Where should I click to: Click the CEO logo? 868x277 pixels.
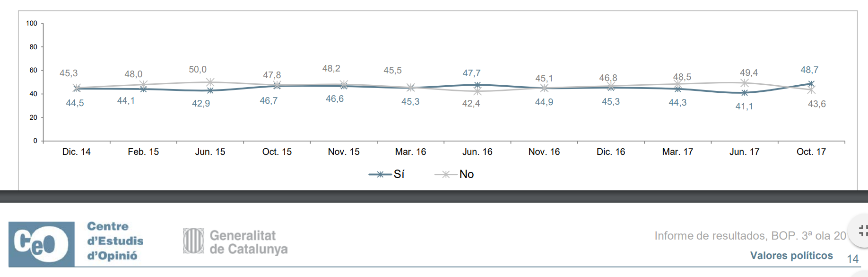[x=42, y=244]
